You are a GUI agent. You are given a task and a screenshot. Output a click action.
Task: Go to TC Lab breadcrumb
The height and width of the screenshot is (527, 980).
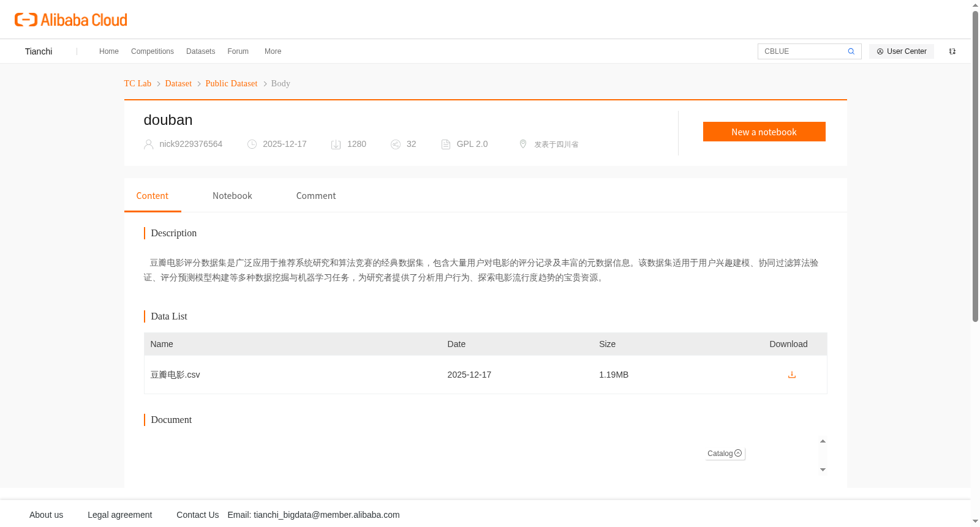tap(138, 83)
